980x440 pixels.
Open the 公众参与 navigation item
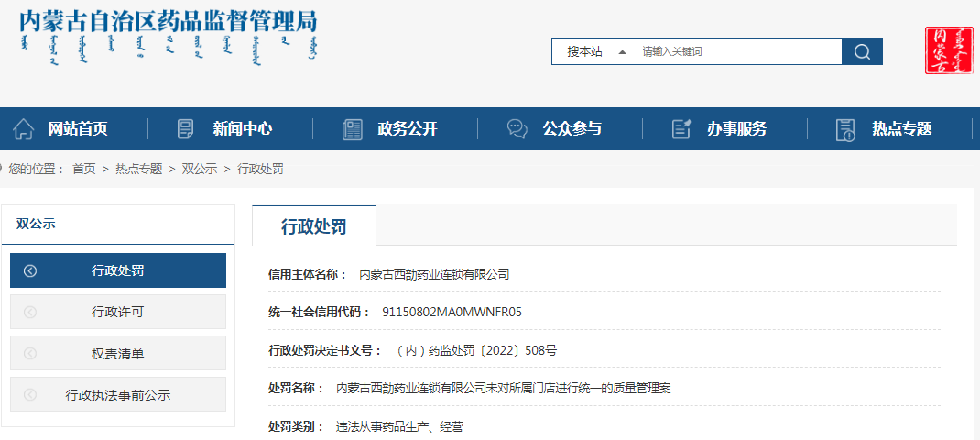pos(572,129)
